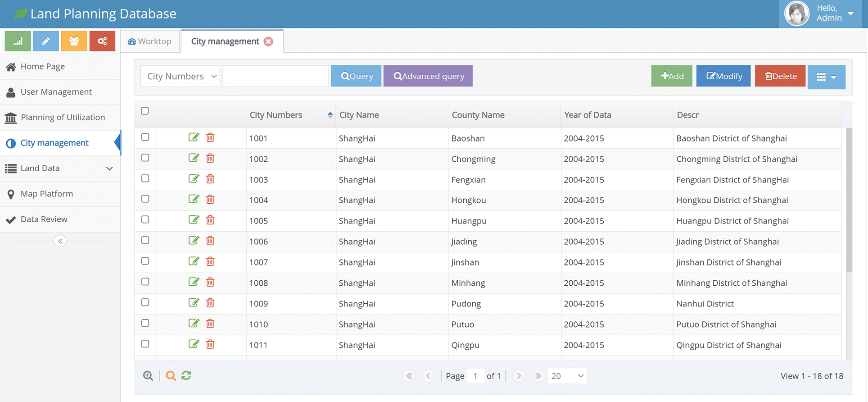This screenshot has width=868, height=402.
Task: Switch to the Worktop tab
Action: pyautogui.click(x=150, y=41)
